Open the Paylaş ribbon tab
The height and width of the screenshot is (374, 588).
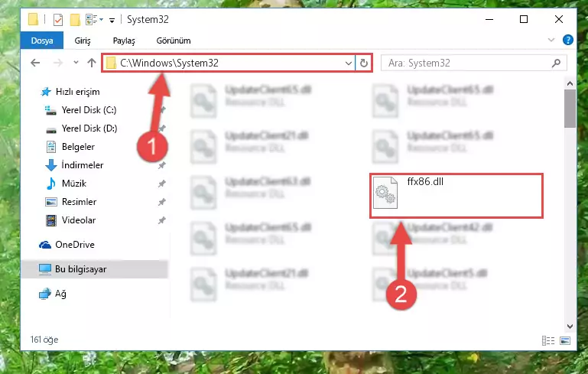(124, 41)
